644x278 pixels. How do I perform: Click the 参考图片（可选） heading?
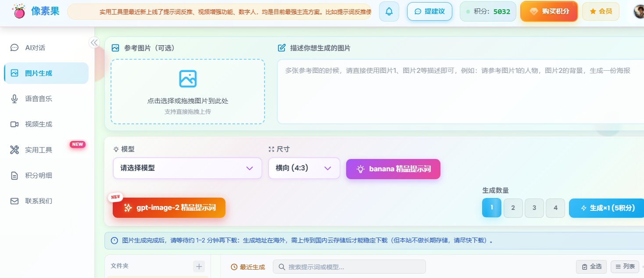pos(149,48)
